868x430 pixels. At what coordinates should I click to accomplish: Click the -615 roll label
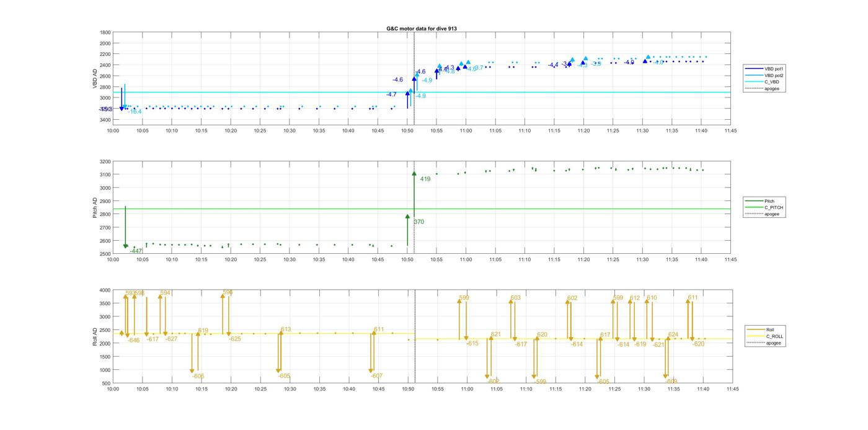coord(472,343)
